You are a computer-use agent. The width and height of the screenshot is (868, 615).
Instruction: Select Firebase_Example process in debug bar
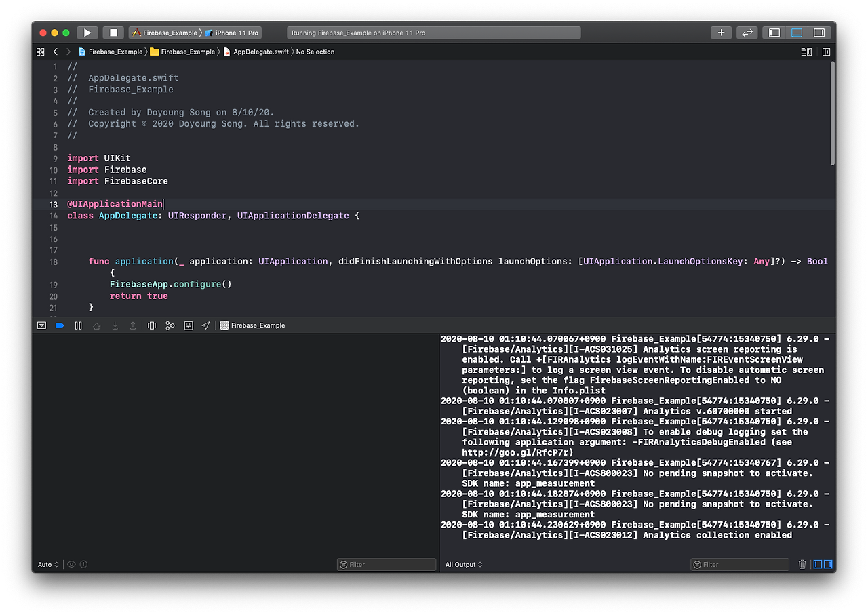[x=253, y=325]
